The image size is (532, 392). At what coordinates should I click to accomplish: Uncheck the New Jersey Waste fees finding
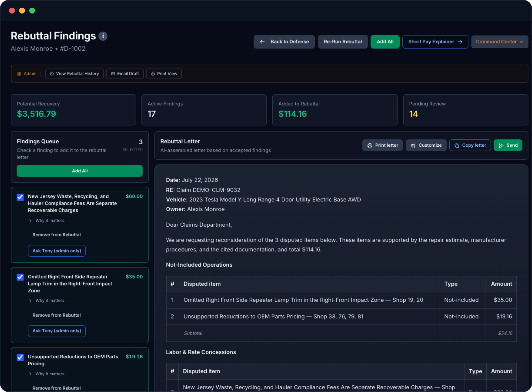click(20, 197)
